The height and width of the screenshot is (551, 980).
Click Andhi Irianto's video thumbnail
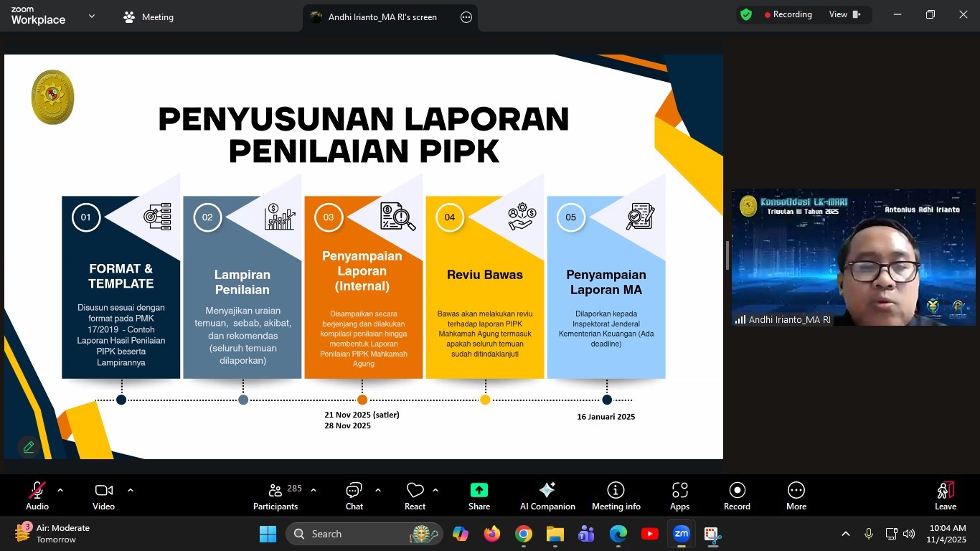pos(853,257)
